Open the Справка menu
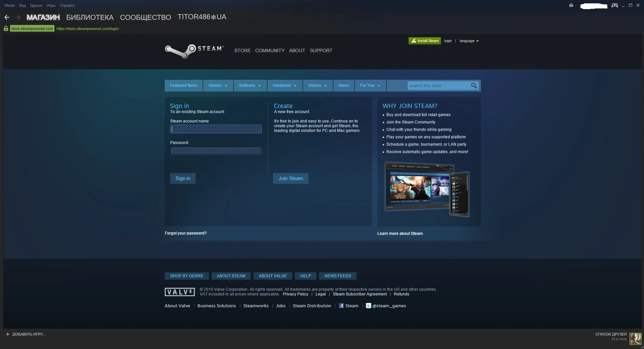The image size is (644, 349). 67,5
